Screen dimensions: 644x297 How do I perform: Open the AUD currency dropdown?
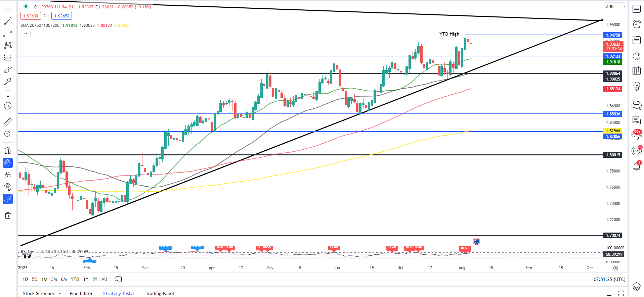click(615, 7)
